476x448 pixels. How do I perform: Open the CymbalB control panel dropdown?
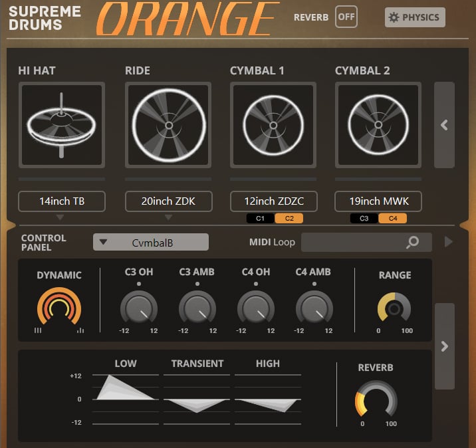[151, 243]
